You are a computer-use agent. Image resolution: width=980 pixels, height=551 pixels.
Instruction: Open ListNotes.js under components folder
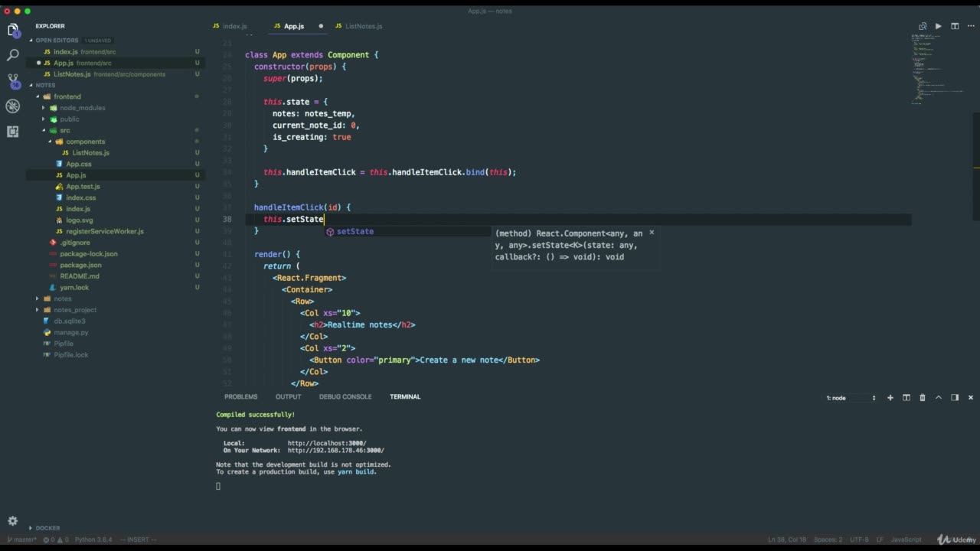[x=90, y=152]
